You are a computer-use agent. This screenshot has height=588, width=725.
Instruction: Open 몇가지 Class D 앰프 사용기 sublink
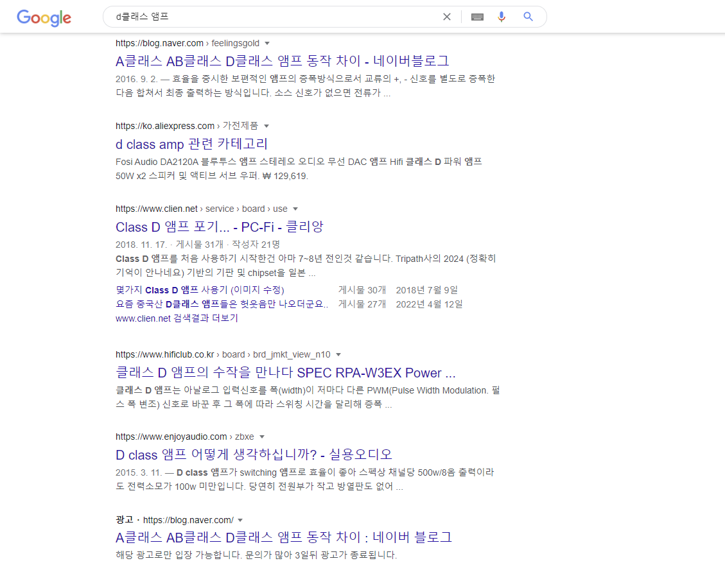200,290
